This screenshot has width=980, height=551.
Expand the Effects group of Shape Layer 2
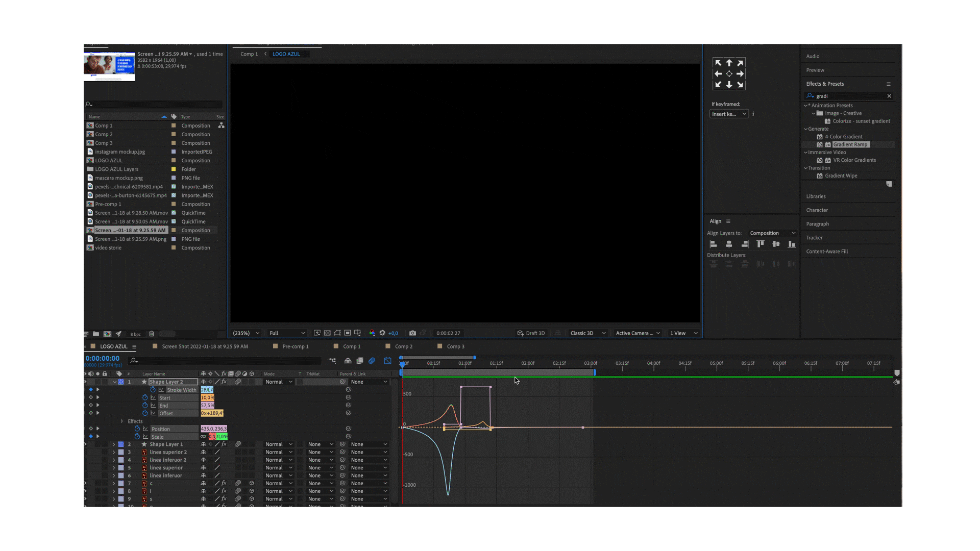pos(122,421)
